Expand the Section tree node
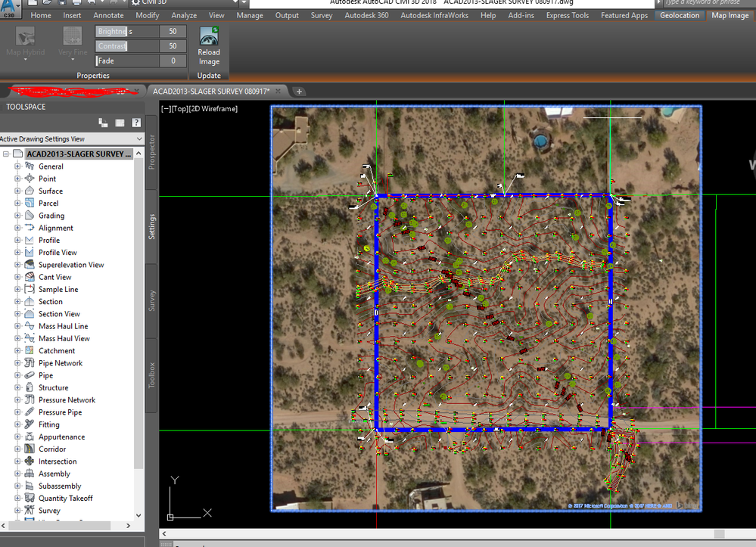This screenshot has height=547, width=756. point(17,301)
